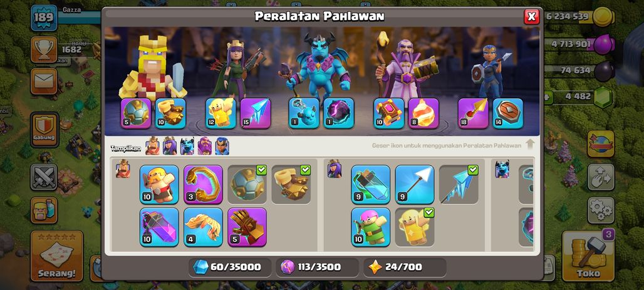
Task: Select the Spiky Ball equipment with checkmark
Action: (x=247, y=184)
